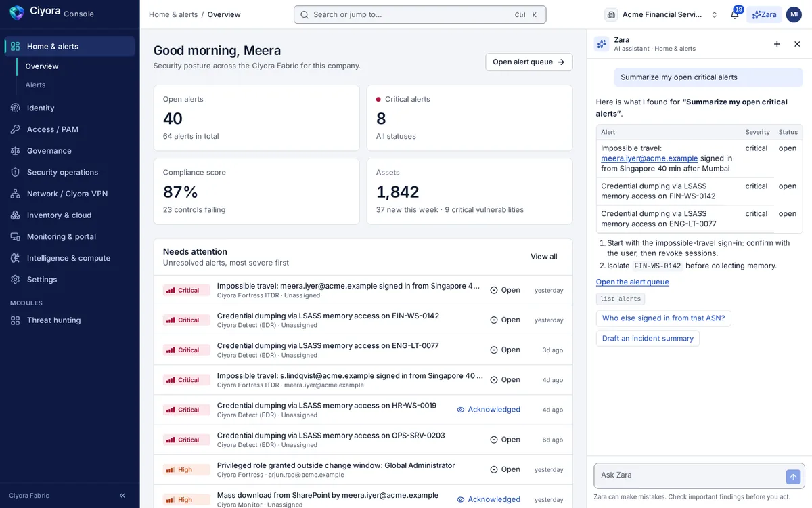812x508 pixels.
Task: Click the Access / PAM key icon
Action: click(x=15, y=129)
